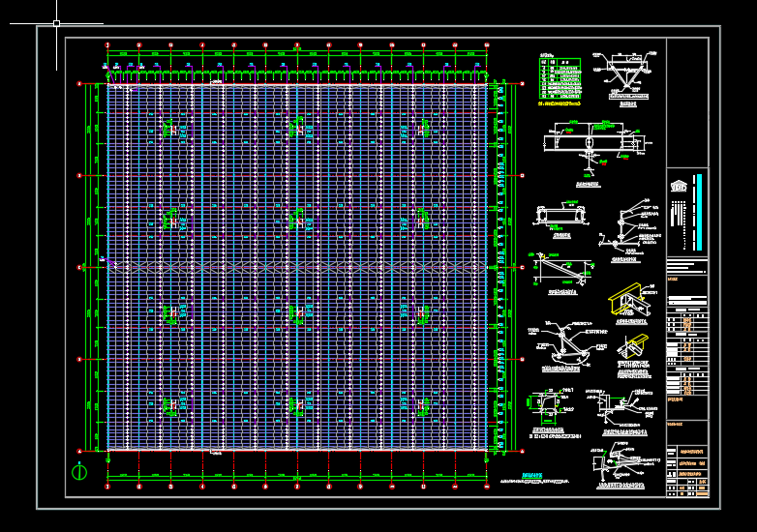Click the bottom-right green marker inside roof plan
This screenshot has width=757, height=532.
click(x=422, y=406)
